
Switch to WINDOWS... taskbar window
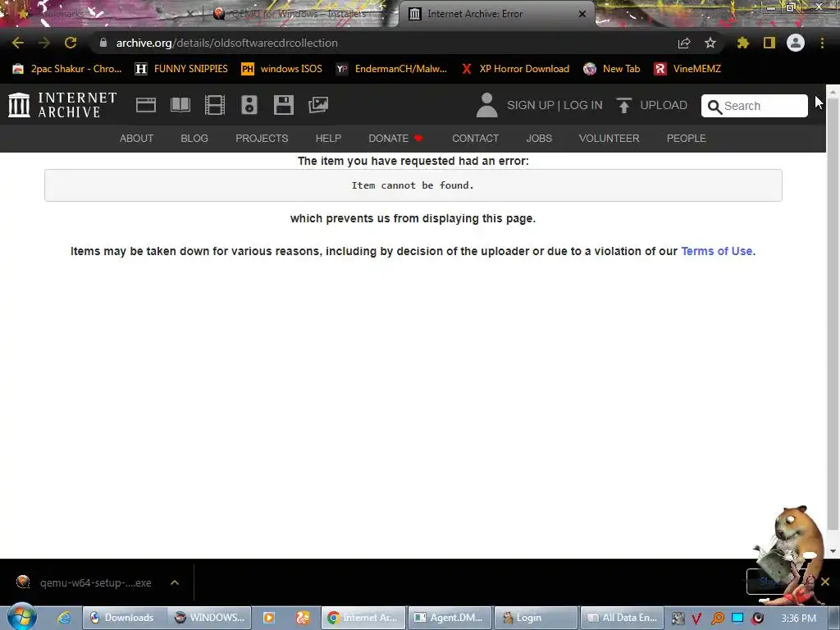(209, 618)
